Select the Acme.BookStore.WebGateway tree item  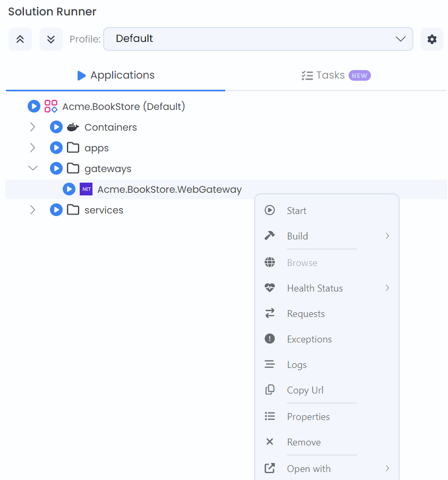(x=170, y=189)
